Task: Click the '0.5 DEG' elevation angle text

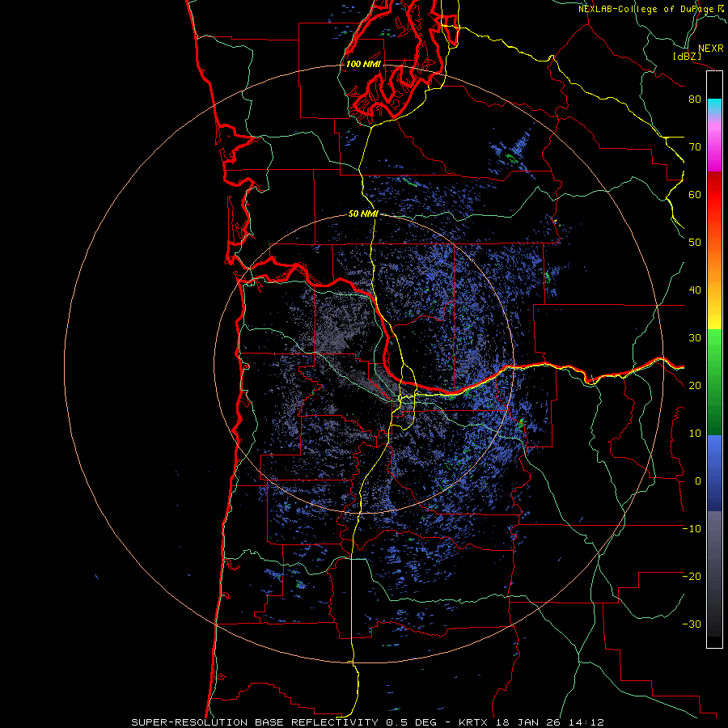Action: (411, 722)
